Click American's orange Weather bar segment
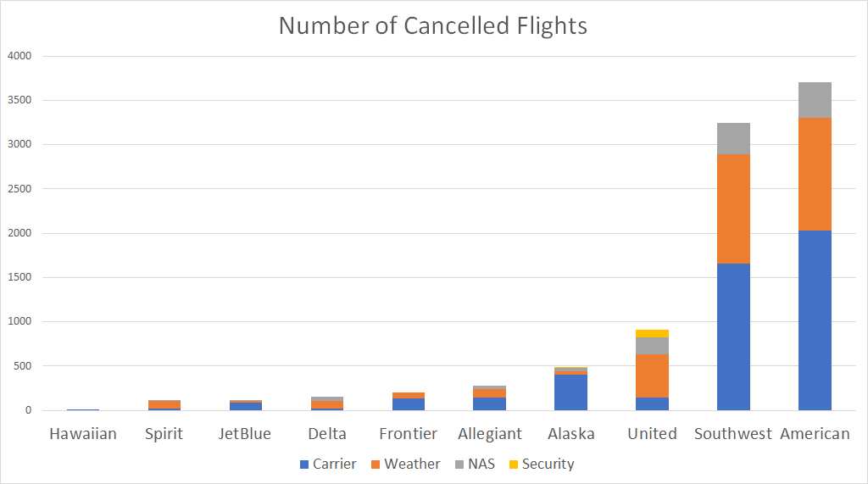 coord(815,174)
